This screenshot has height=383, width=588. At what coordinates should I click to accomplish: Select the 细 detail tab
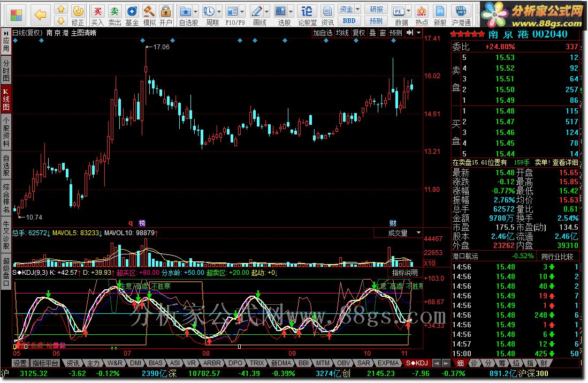point(460,363)
